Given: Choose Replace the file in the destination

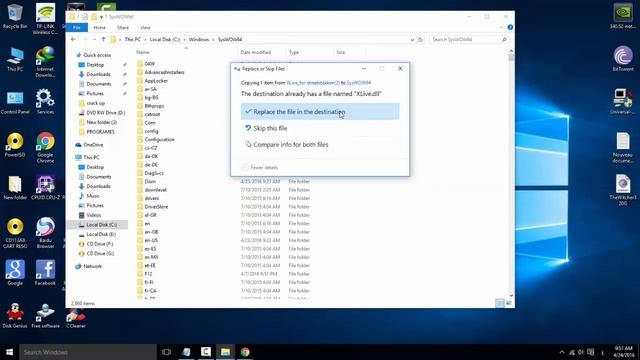Looking at the screenshot, I should 320,111.
